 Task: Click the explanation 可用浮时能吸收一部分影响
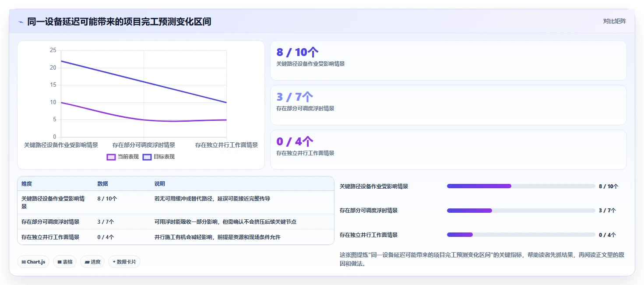[x=225, y=222]
